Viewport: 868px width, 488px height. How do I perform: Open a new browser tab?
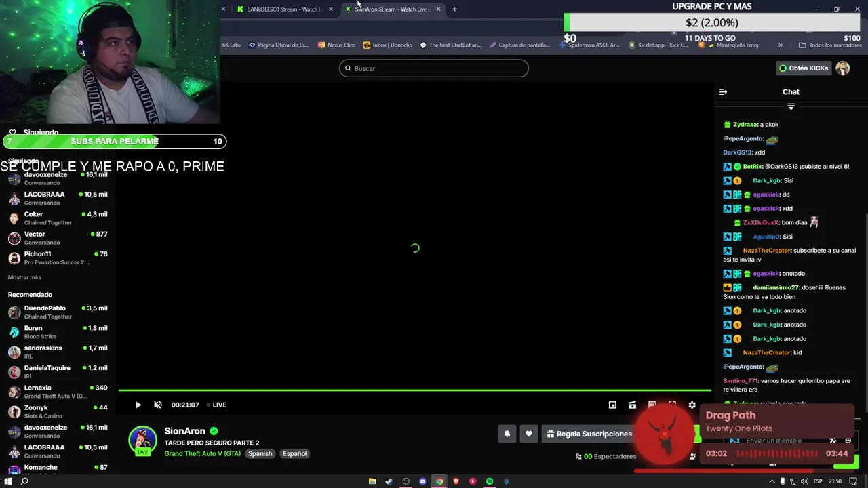(x=454, y=9)
